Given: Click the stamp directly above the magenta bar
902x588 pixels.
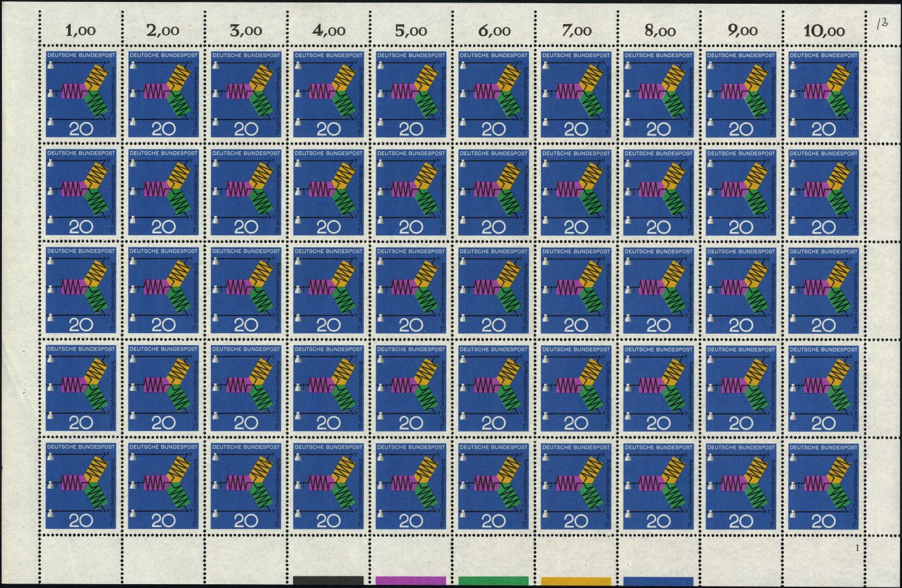Looking at the screenshot, I should pos(411,487).
